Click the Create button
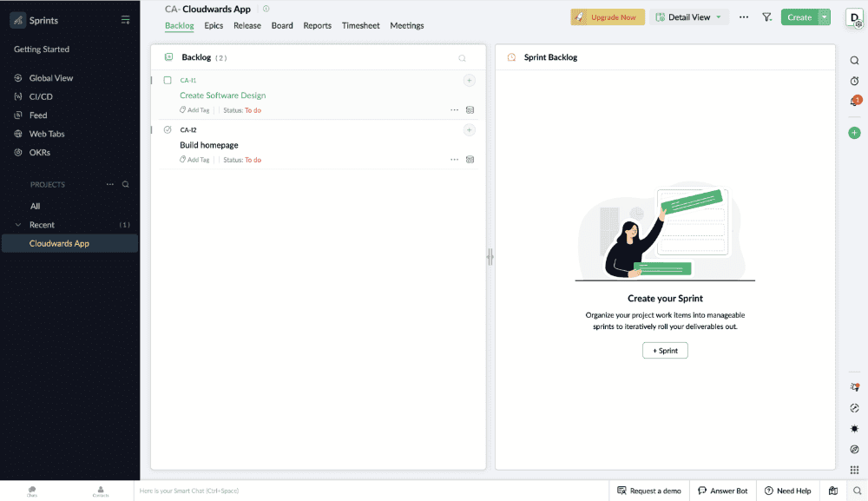The image size is (868, 501). click(x=799, y=17)
